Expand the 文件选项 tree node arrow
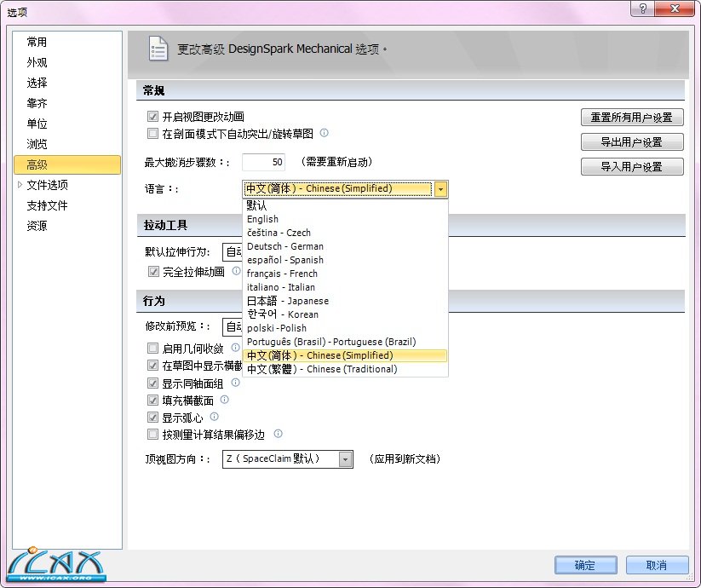 click(20, 184)
